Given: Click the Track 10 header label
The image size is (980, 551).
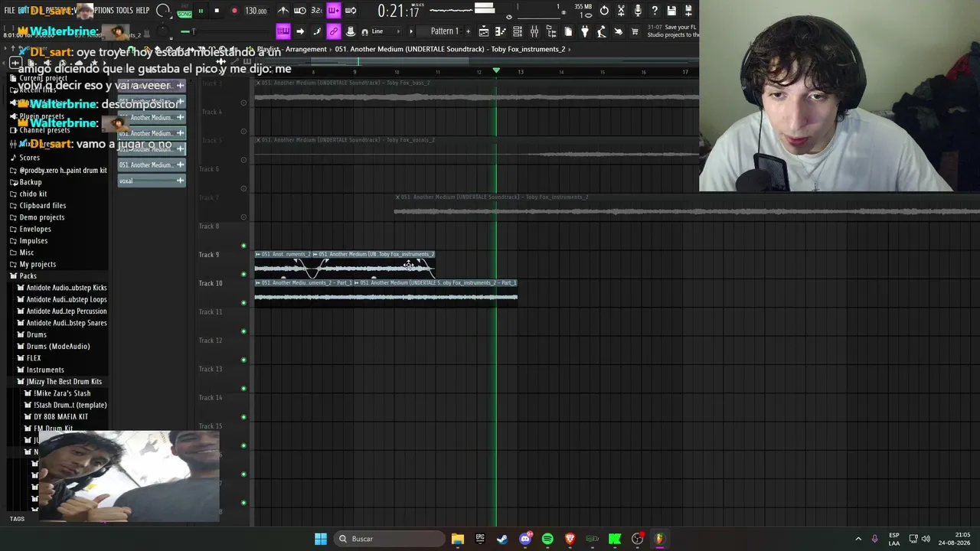Looking at the screenshot, I should point(211,283).
